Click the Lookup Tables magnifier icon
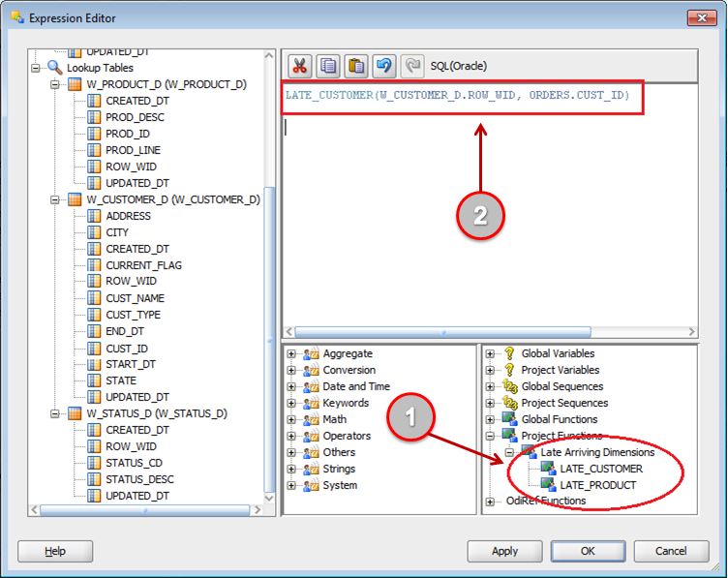 click(x=55, y=68)
